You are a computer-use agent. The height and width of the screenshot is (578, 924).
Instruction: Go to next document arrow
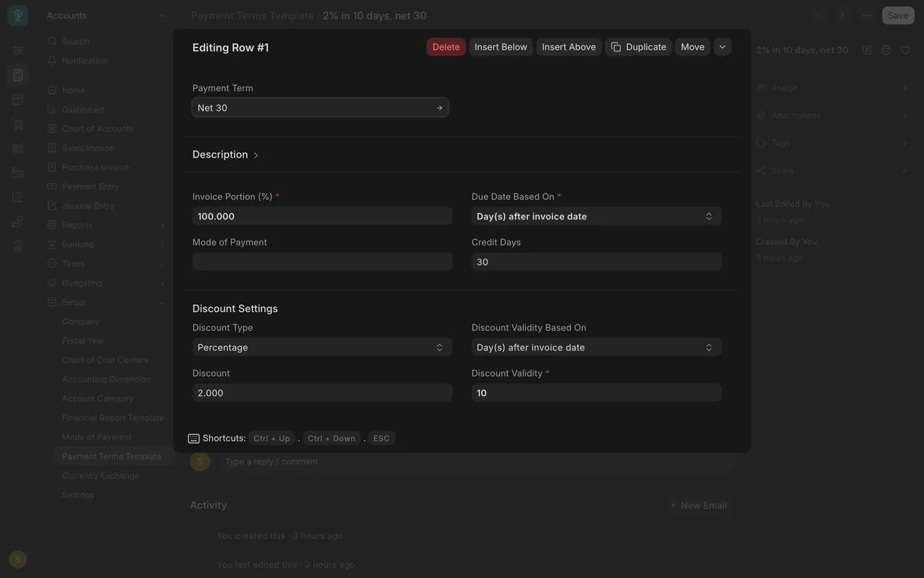tap(842, 15)
